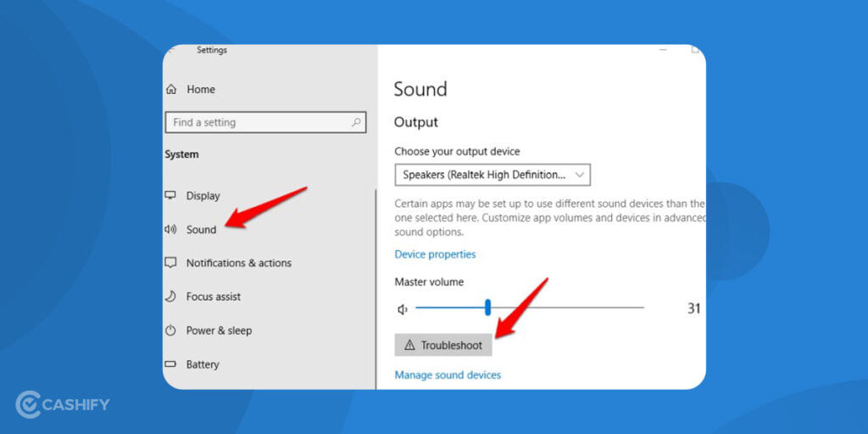The width and height of the screenshot is (868, 434).
Task: Open Manage sound devices link
Action: pos(448,375)
